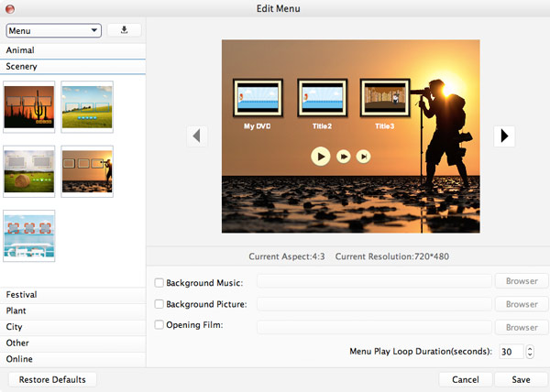Collapse the Scenery category

coord(73,67)
